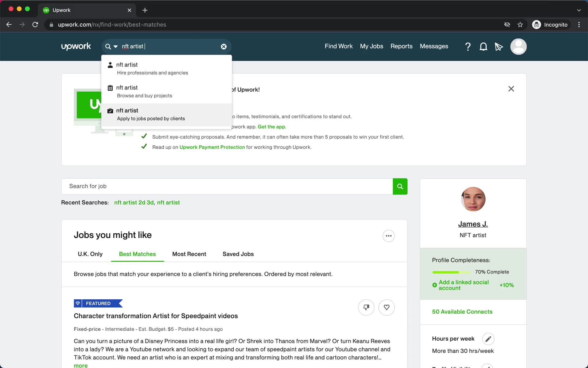Open a new browser tab
The height and width of the screenshot is (368, 588).
[145, 10]
